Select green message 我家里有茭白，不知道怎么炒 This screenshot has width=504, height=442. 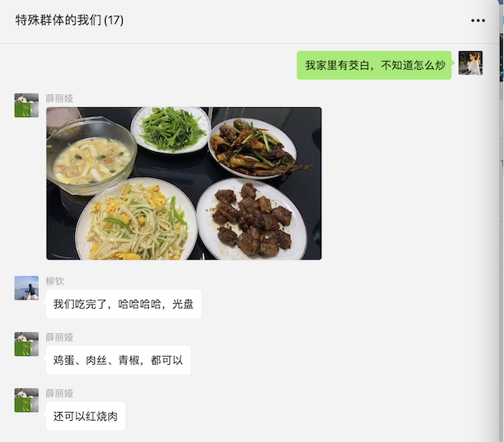pyautogui.click(x=374, y=65)
